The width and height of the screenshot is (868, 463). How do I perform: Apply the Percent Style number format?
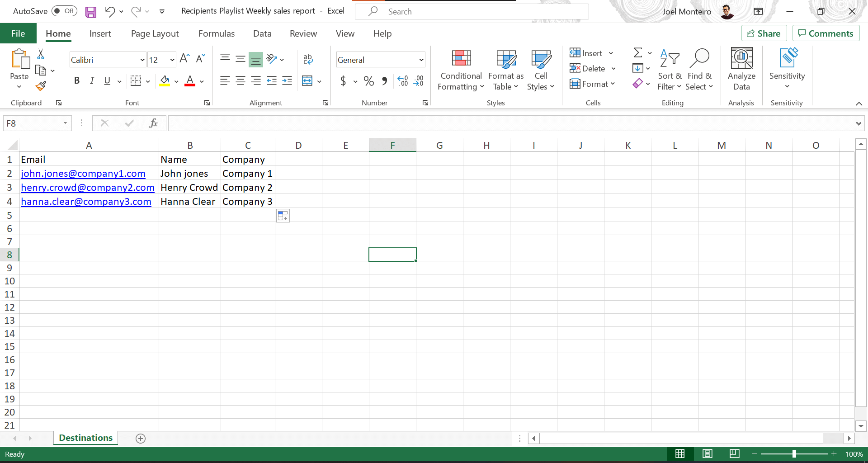368,81
